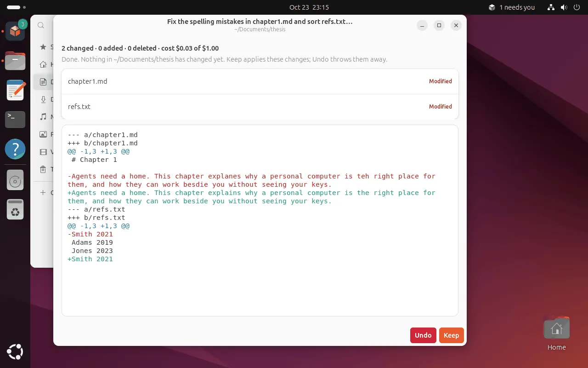Open Videos icon in Files sidebar
This screenshot has height=368, width=588.
pyautogui.click(x=43, y=152)
